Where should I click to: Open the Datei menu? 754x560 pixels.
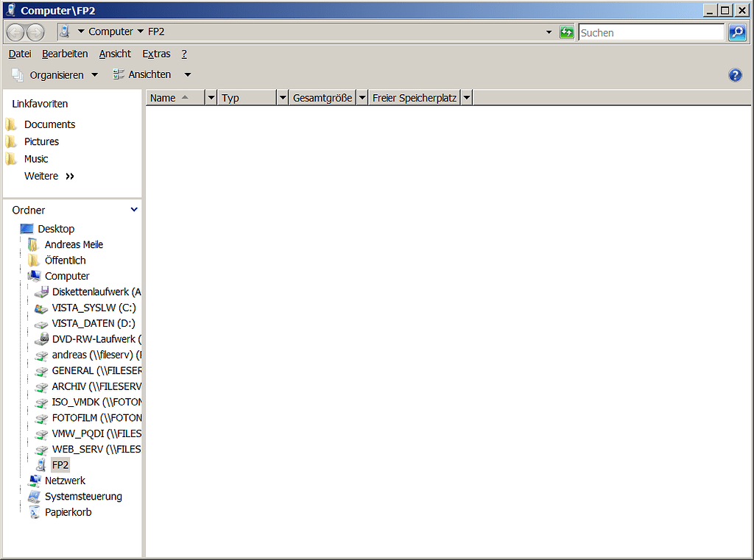(20, 54)
